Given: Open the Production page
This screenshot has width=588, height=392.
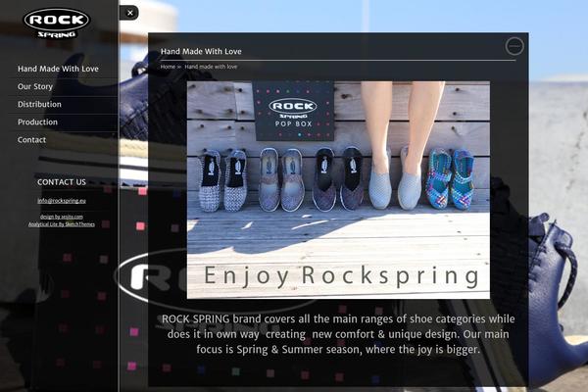Looking at the screenshot, I should pyautogui.click(x=37, y=122).
